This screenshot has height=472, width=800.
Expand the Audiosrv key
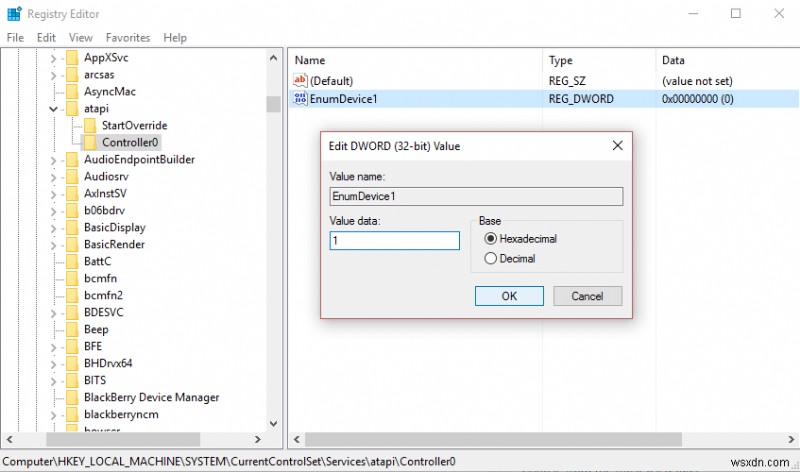[x=53, y=177]
